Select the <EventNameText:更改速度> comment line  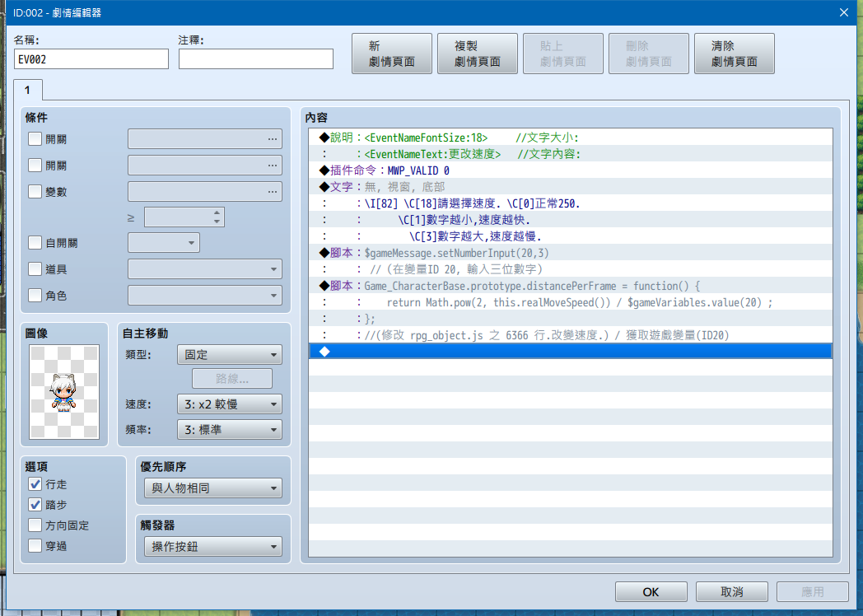[570, 154]
